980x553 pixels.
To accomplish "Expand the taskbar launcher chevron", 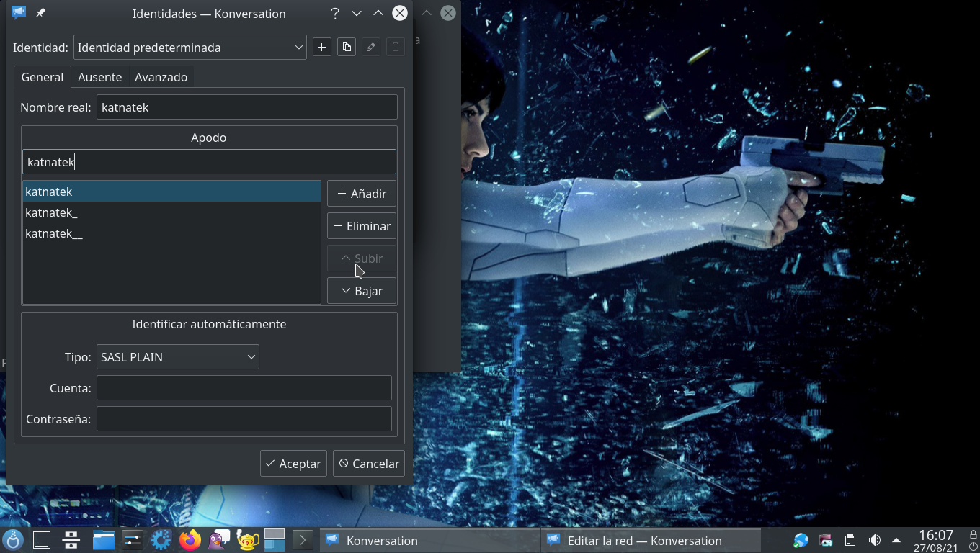I will tap(303, 540).
